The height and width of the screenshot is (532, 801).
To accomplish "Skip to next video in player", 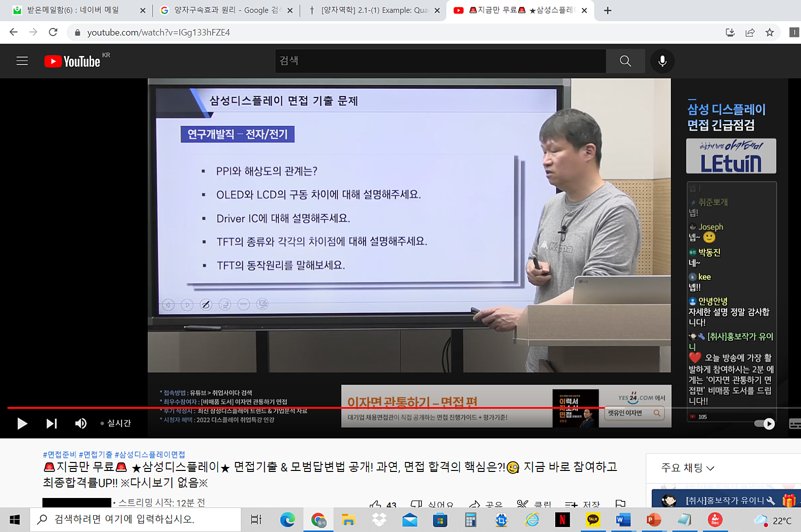I will click(51, 423).
